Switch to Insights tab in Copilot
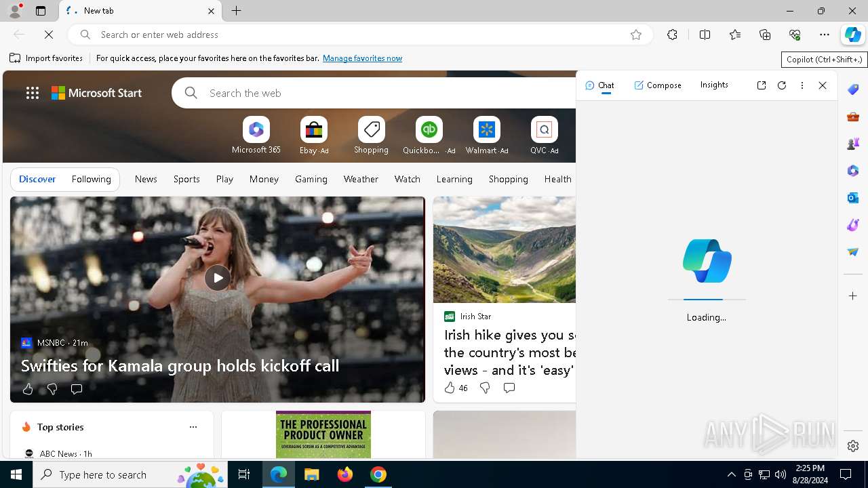The height and width of the screenshot is (488, 868). click(x=714, y=85)
